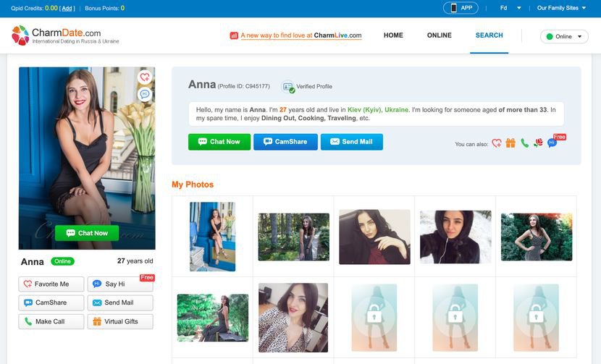Click the Verified Profile badge icon

[288, 87]
